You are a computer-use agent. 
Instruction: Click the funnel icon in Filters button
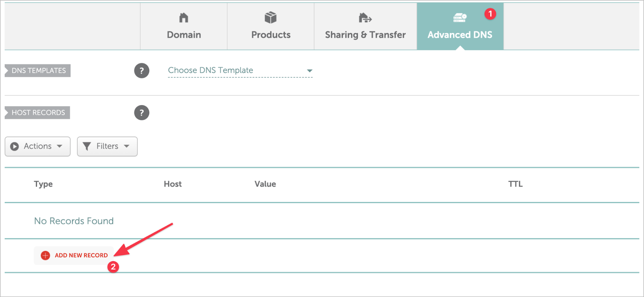(x=87, y=146)
